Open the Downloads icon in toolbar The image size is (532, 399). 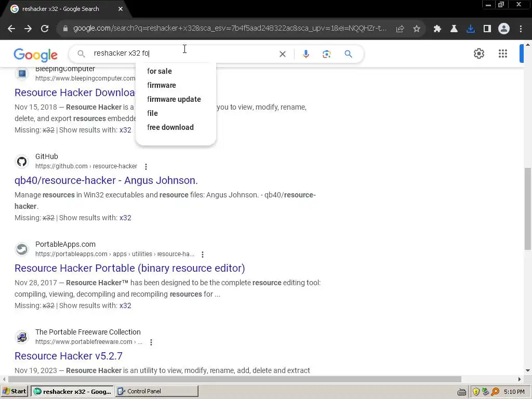pyautogui.click(x=470, y=29)
